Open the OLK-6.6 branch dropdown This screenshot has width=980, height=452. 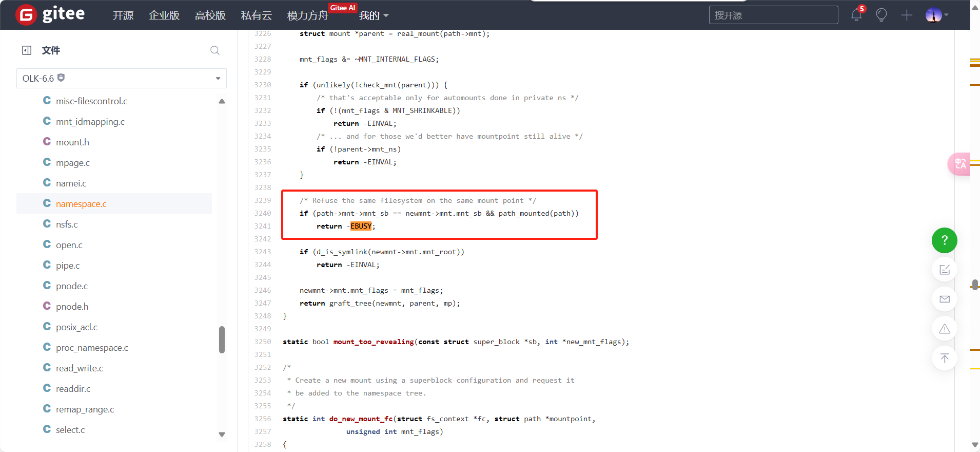122,79
